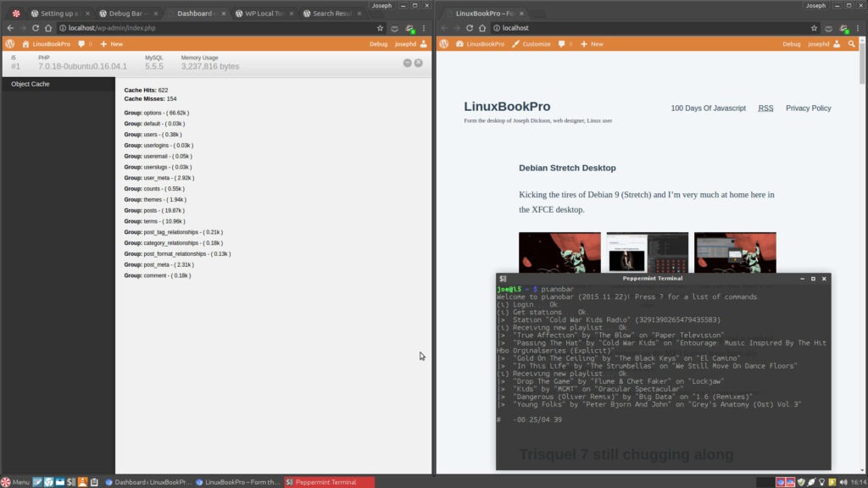Click the 'Cache Misses: 154' text
868x488 pixels.
[x=150, y=98]
